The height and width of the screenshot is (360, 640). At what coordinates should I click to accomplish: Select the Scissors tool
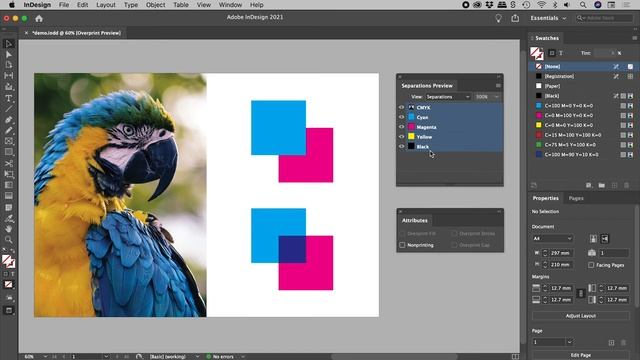coord(9,163)
